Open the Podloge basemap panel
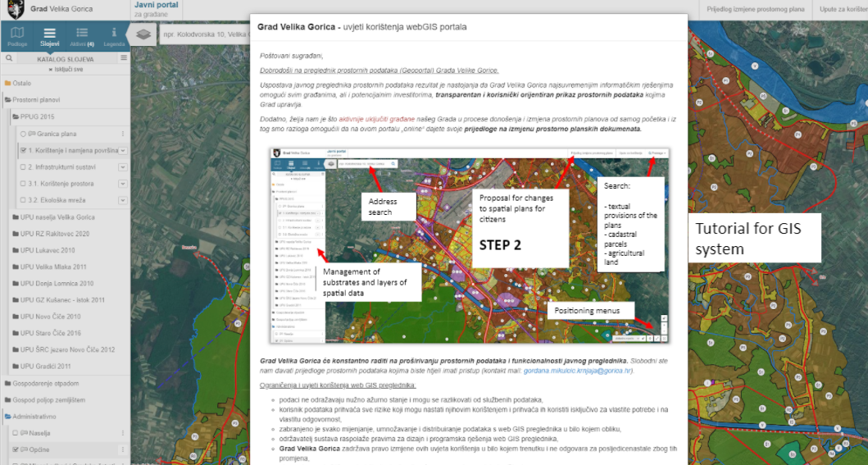This screenshot has width=868, height=465. point(16,36)
